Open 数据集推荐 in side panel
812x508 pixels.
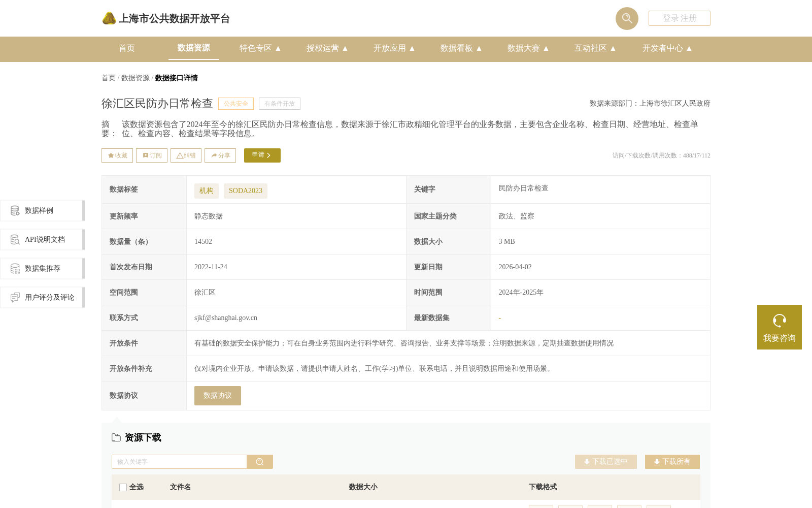pos(43,268)
